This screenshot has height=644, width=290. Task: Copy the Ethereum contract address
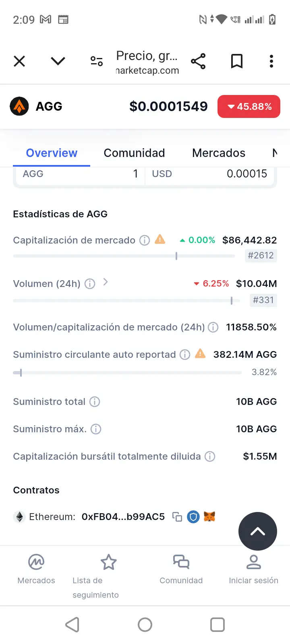point(177,517)
